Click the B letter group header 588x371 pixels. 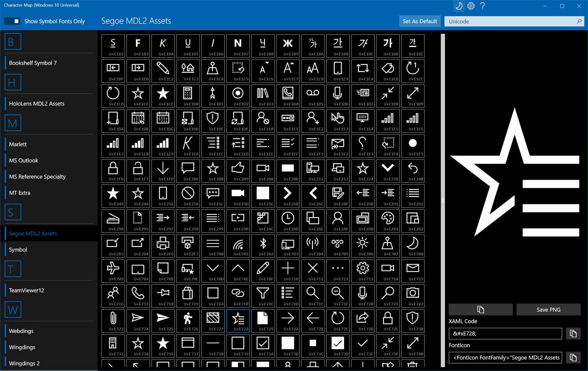(13, 42)
